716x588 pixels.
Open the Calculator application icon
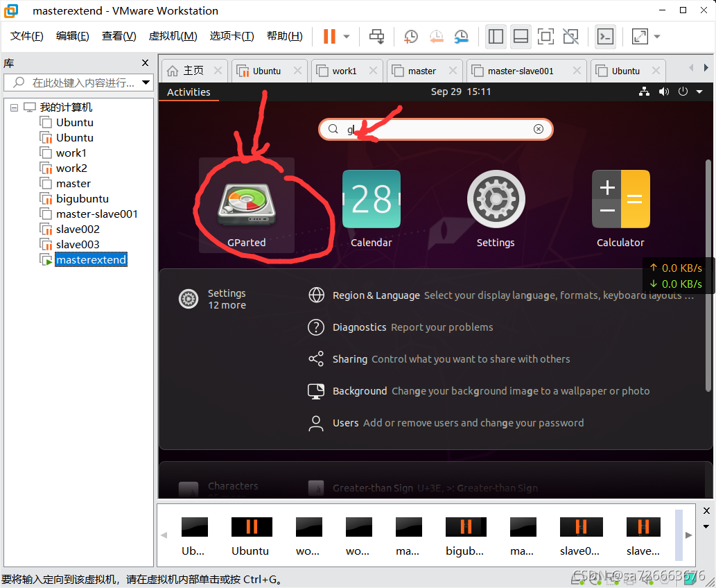point(620,199)
